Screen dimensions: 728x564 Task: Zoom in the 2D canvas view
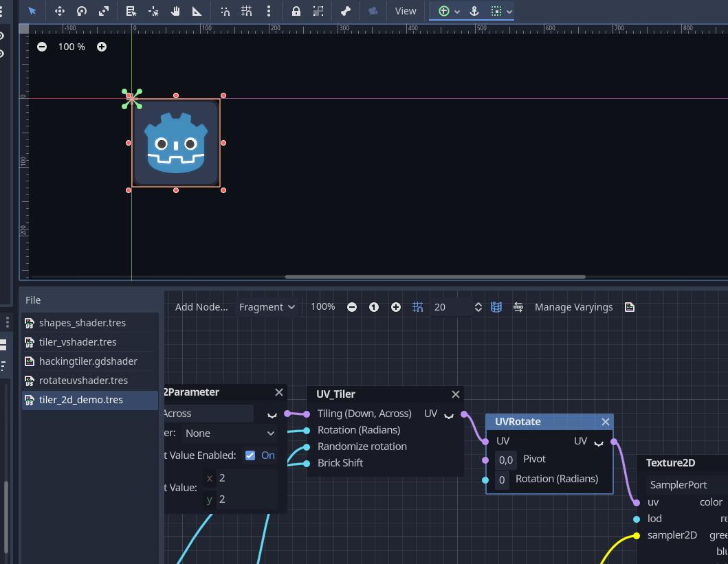pyautogui.click(x=102, y=47)
